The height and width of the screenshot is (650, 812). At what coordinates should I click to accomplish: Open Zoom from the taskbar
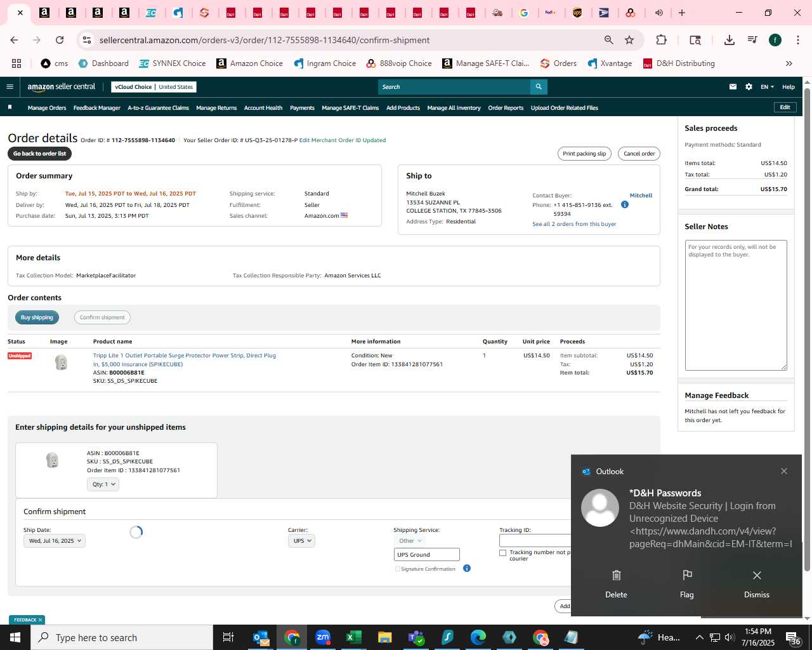click(x=323, y=637)
